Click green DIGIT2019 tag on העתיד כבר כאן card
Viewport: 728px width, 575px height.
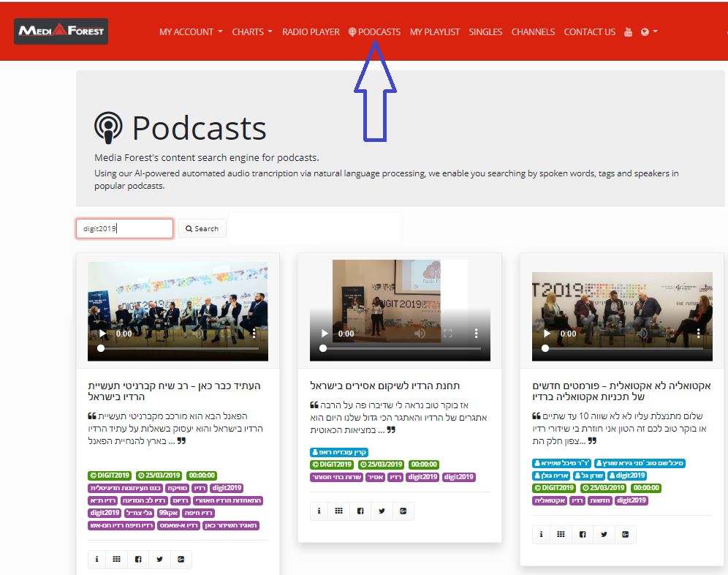point(110,476)
